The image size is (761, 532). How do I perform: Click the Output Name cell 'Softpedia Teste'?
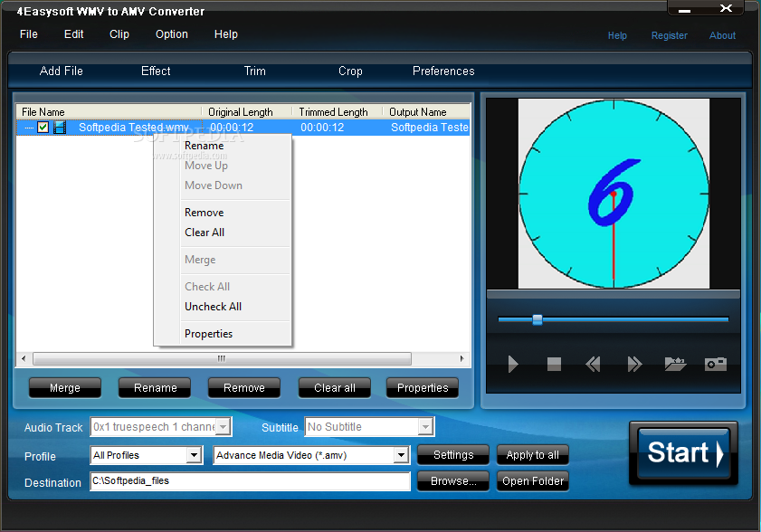[430, 128]
